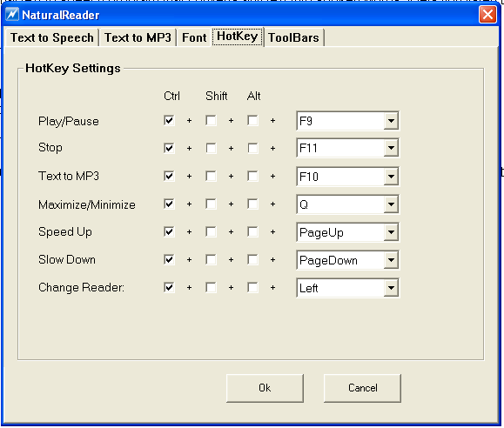Tick Shift for Text to MP3 hotkey
This screenshot has height=428, width=504.
[211, 176]
